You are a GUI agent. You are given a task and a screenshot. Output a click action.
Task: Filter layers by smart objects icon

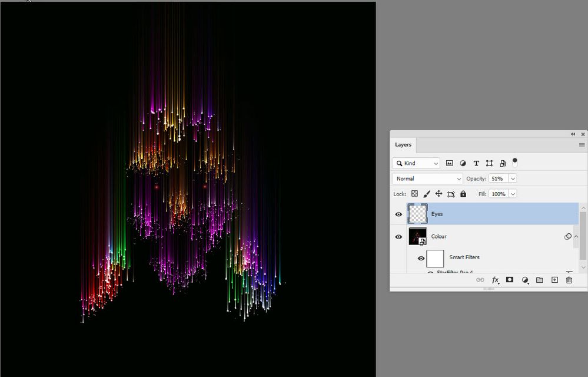coord(503,163)
